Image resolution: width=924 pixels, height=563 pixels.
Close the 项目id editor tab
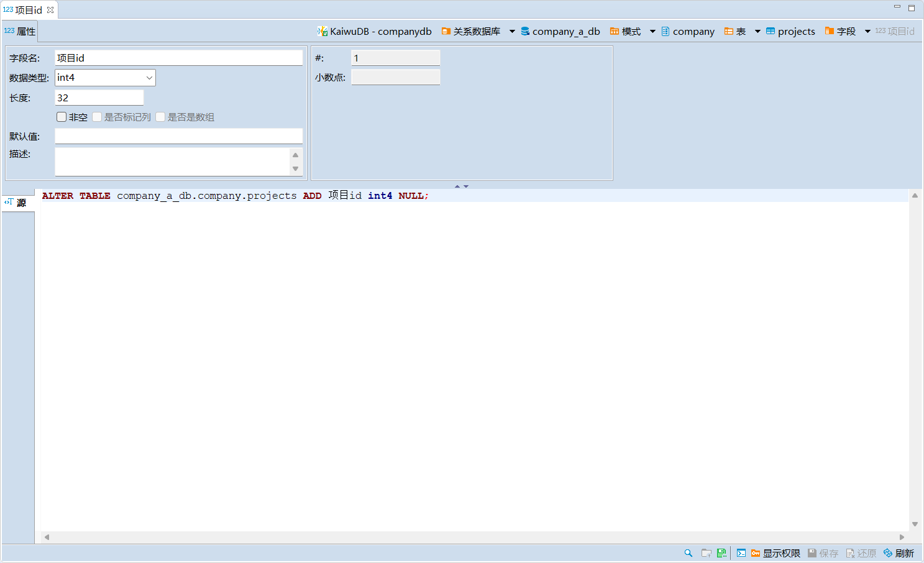pos(50,10)
